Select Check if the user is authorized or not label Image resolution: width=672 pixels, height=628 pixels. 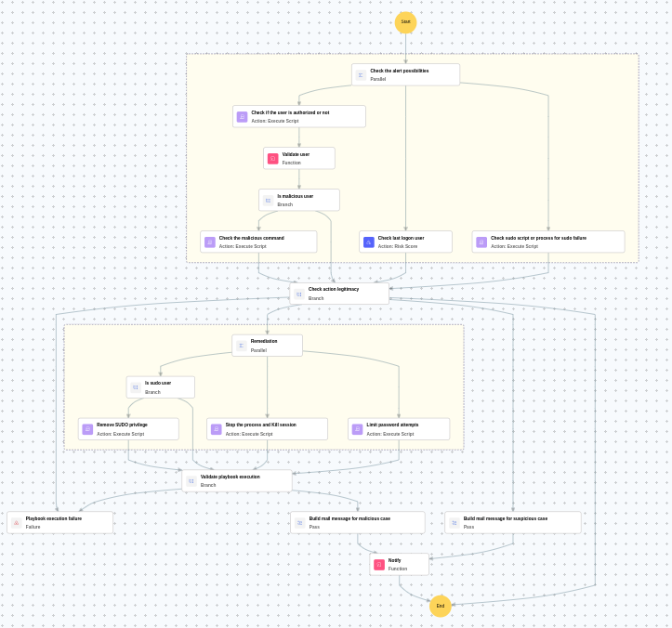pos(290,112)
